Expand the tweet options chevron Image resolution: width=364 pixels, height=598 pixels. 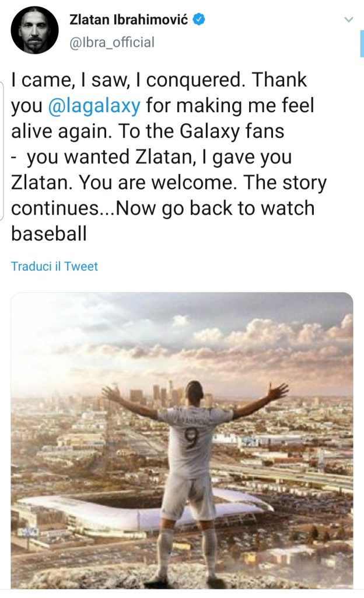pos(348,19)
